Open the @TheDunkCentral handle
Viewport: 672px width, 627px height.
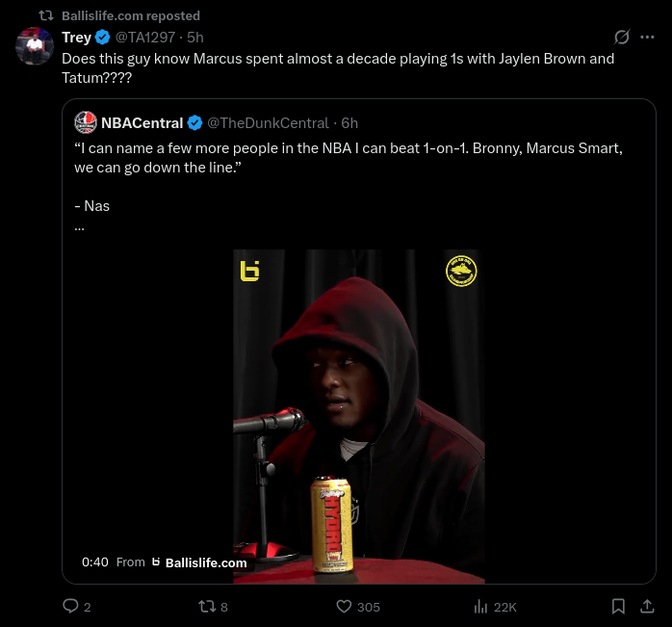(268, 123)
